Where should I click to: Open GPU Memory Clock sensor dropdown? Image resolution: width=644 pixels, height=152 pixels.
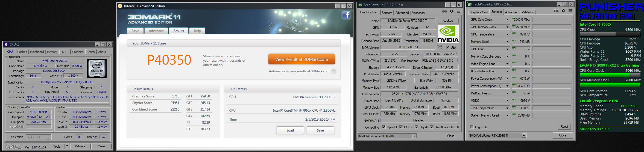[507, 27]
